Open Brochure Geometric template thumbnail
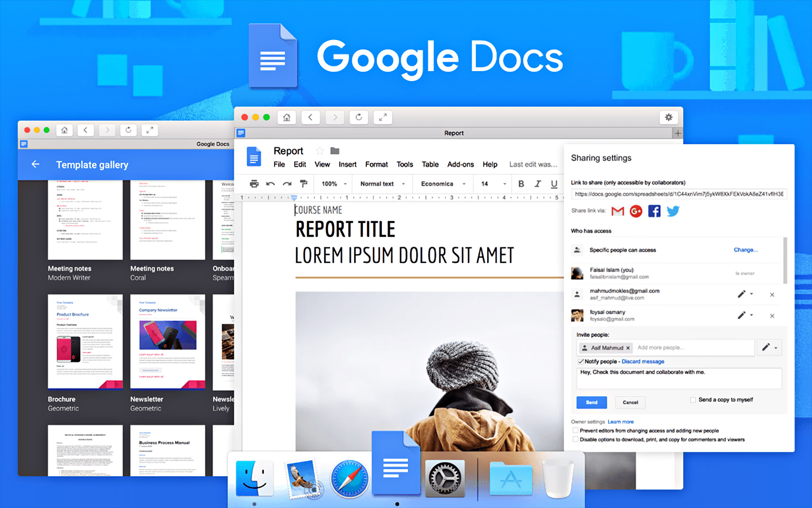The height and width of the screenshot is (508, 812). click(x=85, y=341)
